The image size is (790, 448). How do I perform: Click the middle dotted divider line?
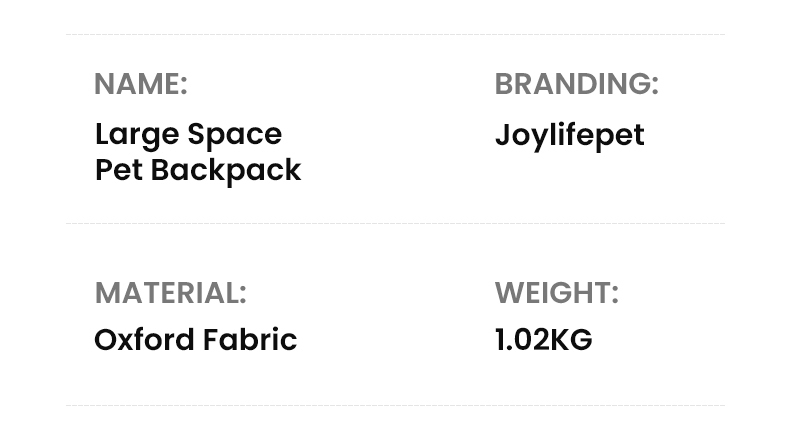click(x=395, y=223)
